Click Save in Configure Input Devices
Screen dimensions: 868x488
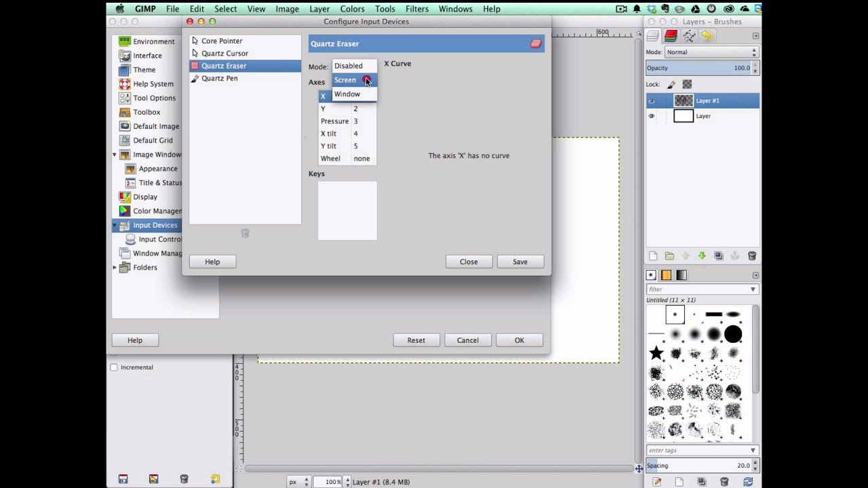pos(520,262)
